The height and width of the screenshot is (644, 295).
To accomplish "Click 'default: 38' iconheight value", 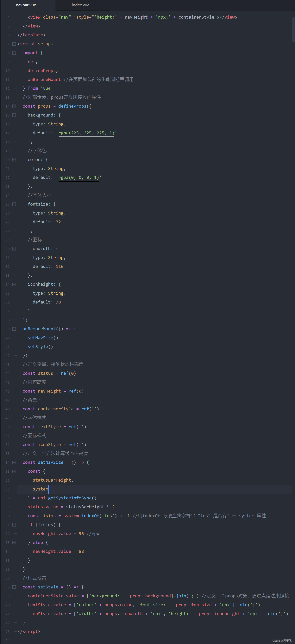I will click(x=47, y=302).
